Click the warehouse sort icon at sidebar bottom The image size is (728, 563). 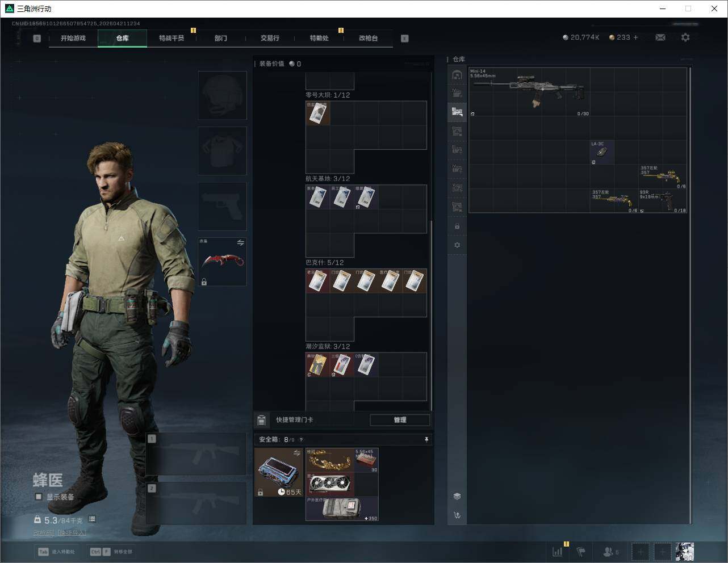click(457, 515)
